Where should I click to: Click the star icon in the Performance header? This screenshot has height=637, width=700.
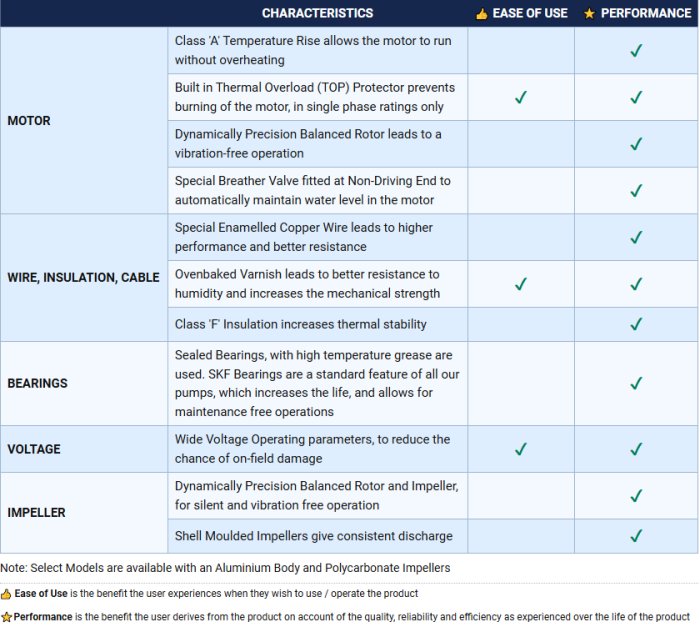pyautogui.click(x=589, y=13)
